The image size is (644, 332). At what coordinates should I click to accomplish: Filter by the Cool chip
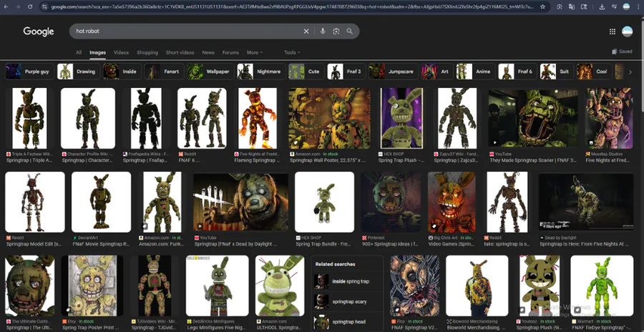pyautogui.click(x=595, y=72)
